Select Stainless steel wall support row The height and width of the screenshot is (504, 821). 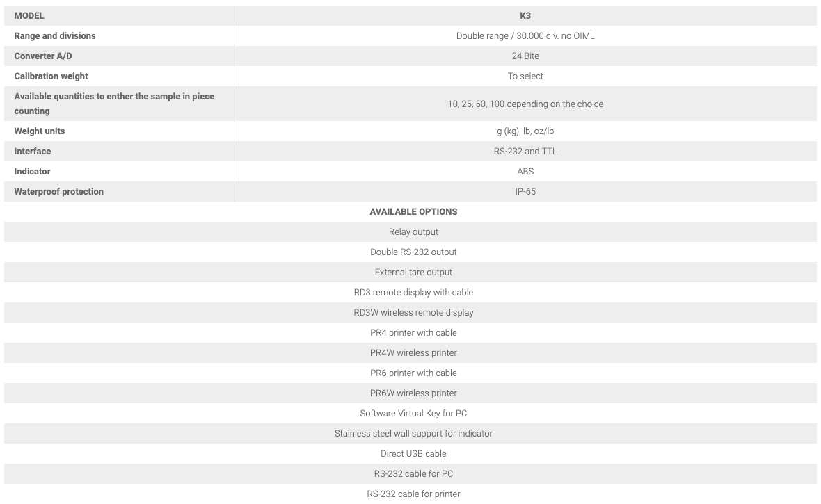[413, 433]
